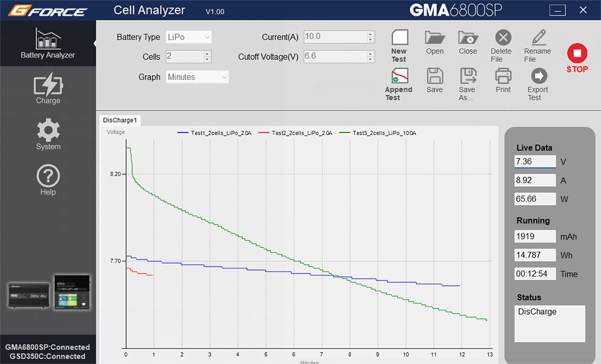The width and height of the screenshot is (601, 364).
Task: Select the DisCharge1 tab
Action: [120, 120]
